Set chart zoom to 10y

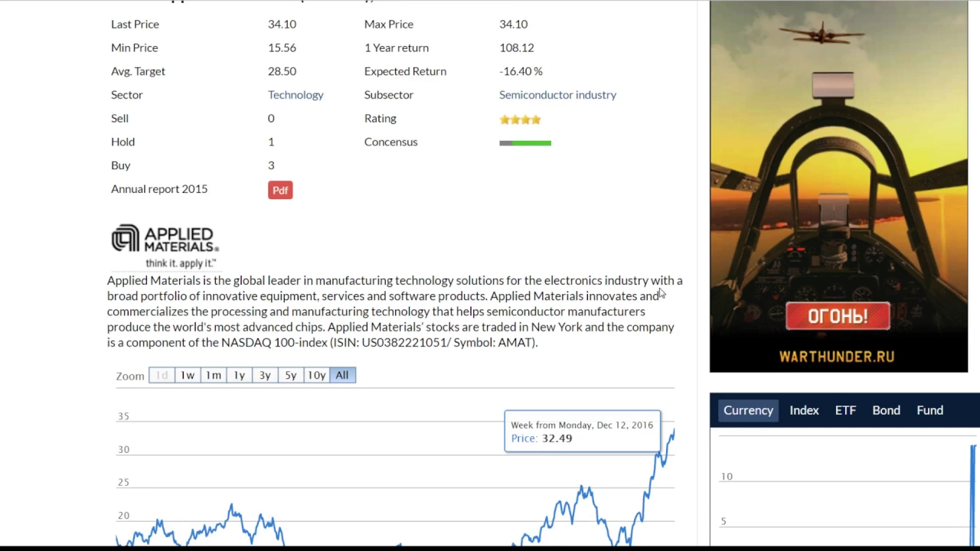316,375
